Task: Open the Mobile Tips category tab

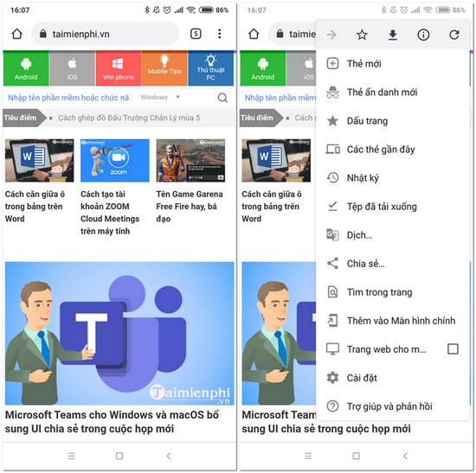Action: [x=164, y=68]
